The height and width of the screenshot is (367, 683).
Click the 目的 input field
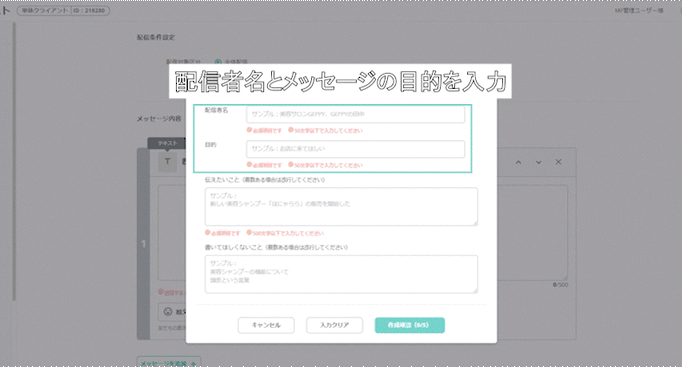pos(355,149)
